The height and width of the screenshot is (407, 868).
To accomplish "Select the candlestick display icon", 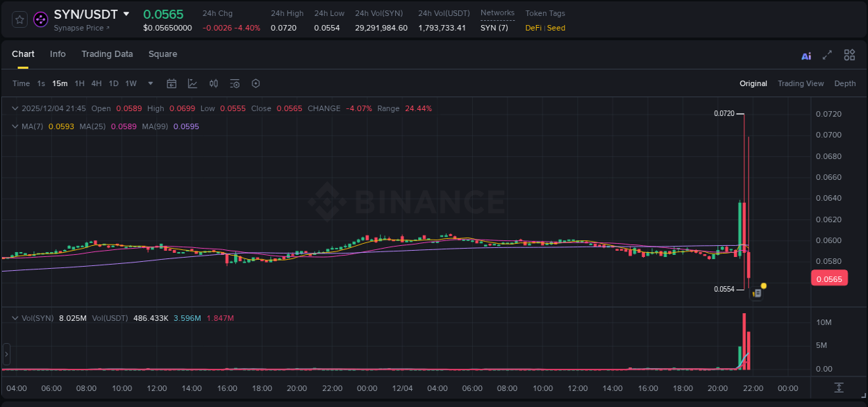I will 213,83.
